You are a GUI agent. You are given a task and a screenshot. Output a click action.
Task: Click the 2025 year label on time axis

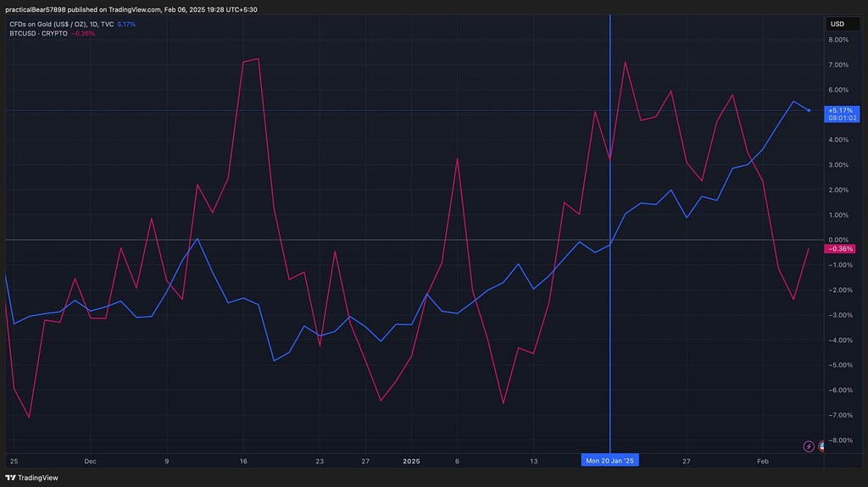[411, 462]
